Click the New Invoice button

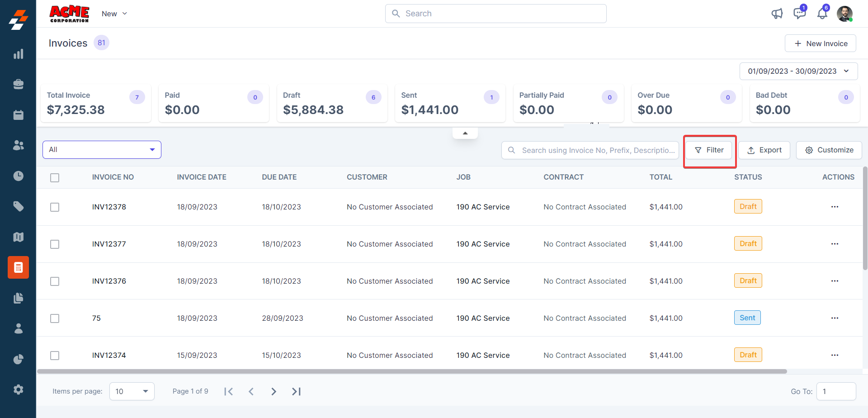tap(820, 43)
